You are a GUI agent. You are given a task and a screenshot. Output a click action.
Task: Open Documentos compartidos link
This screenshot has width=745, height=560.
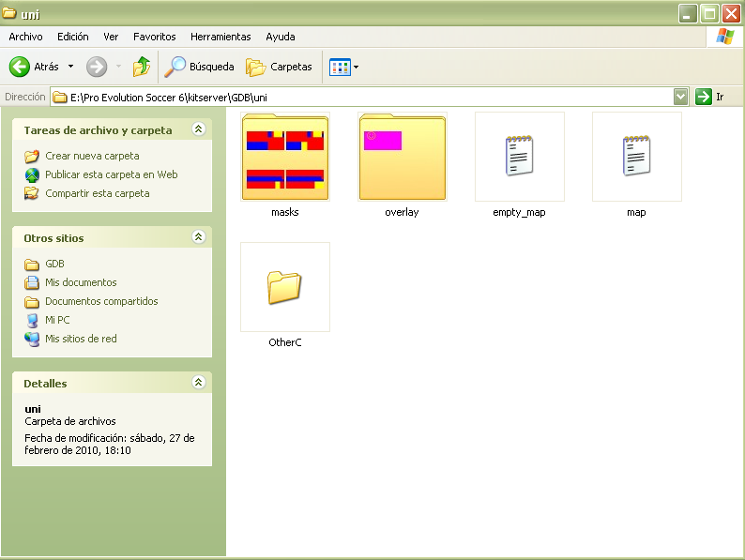pos(101,301)
